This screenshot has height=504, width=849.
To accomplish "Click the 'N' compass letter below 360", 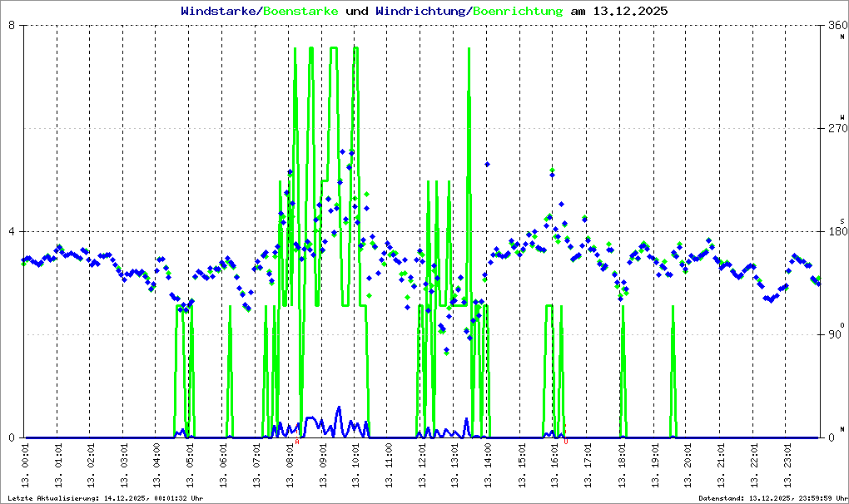I will click(x=842, y=37).
